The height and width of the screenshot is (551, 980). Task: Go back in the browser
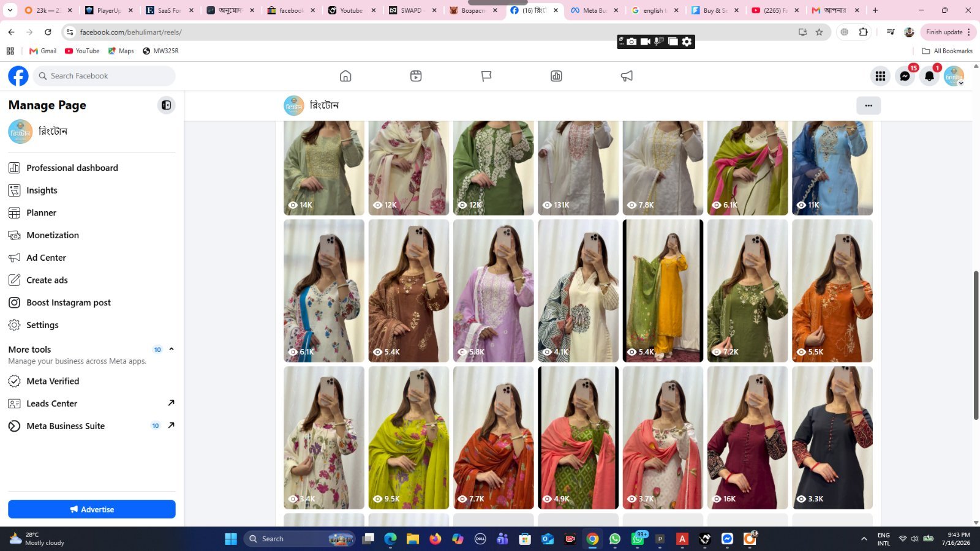click(x=11, y=32)
